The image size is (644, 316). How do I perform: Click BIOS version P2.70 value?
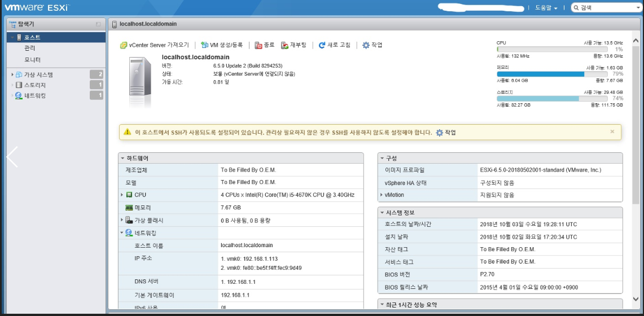coord(487,275)
